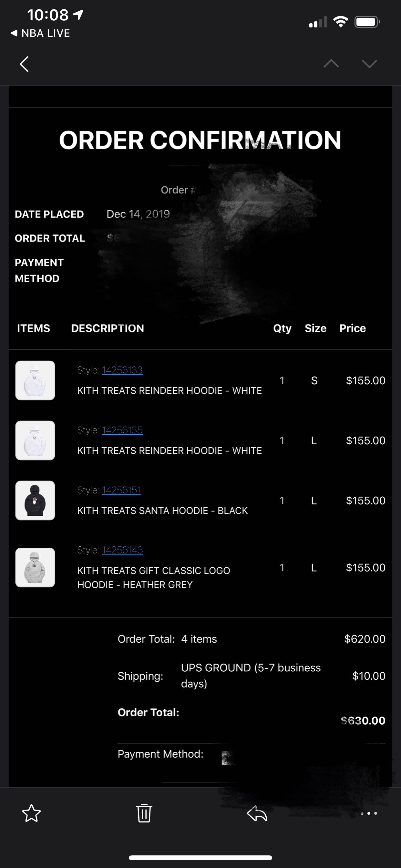Tap the home indicator bar
The image size is (401, 868).
pos(200,858)
